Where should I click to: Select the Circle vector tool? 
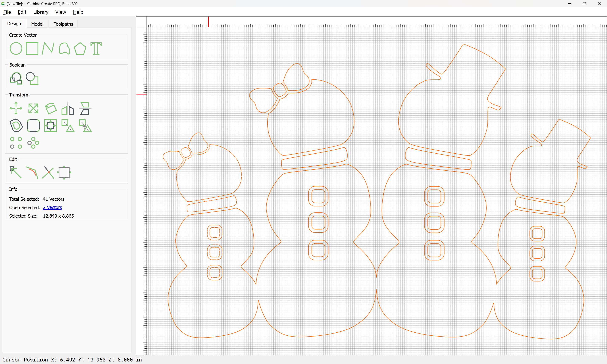16,48
